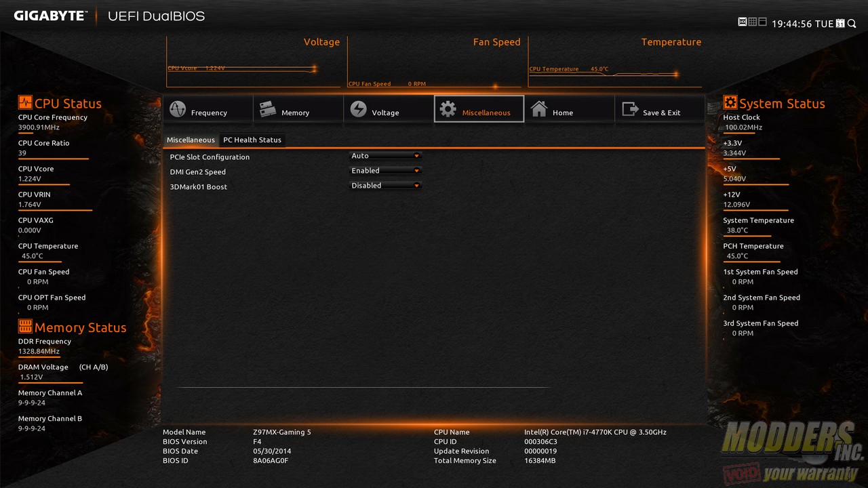
Task: Click the Voltage graph panel heading
Action: [x=321, y=42]
